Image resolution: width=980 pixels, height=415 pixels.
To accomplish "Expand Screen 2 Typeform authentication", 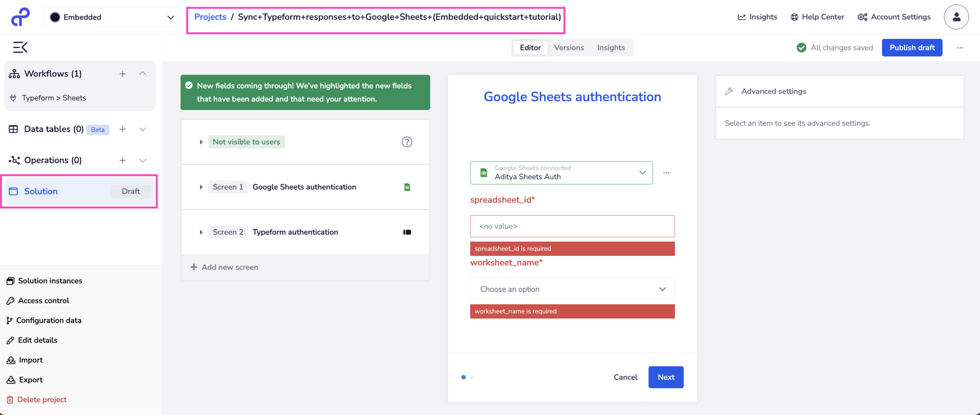I will pos(201,232).
